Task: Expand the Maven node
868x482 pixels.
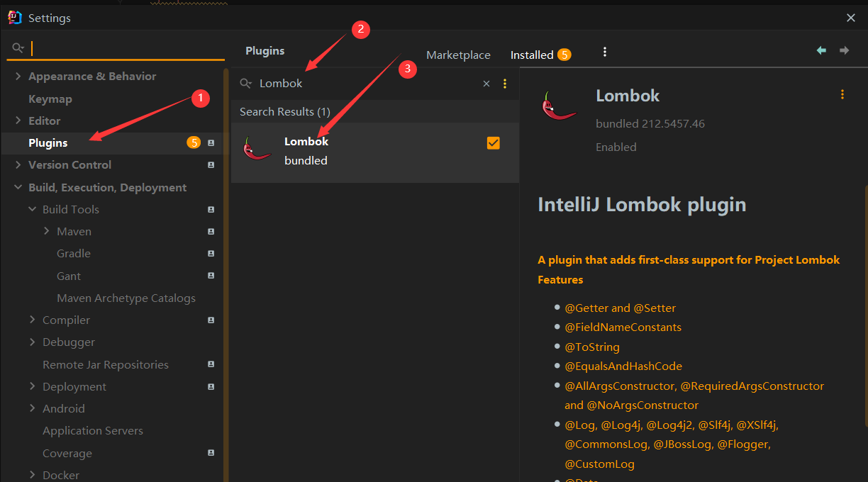Action: coord(46,232)
